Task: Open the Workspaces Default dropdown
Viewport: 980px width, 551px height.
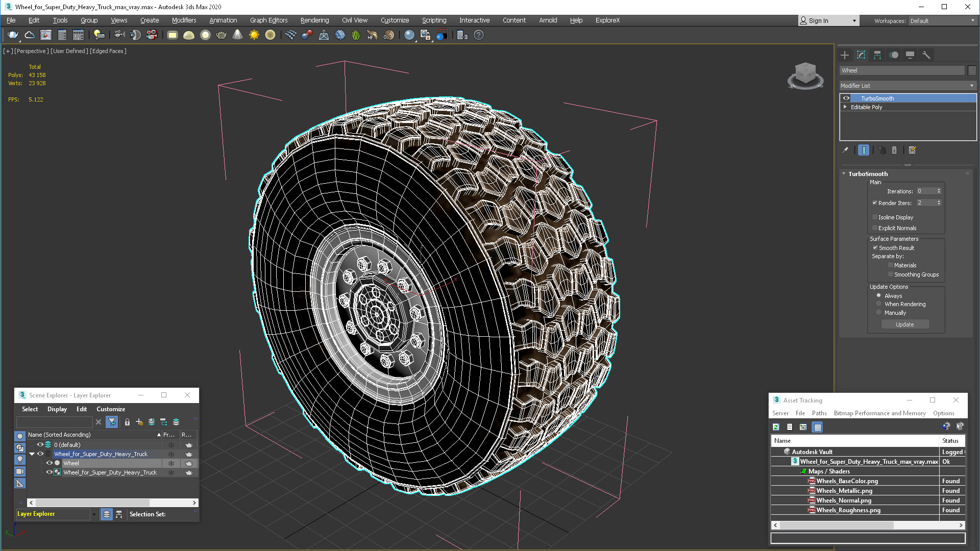Action: pyautogui.click(x=942, y=20)
